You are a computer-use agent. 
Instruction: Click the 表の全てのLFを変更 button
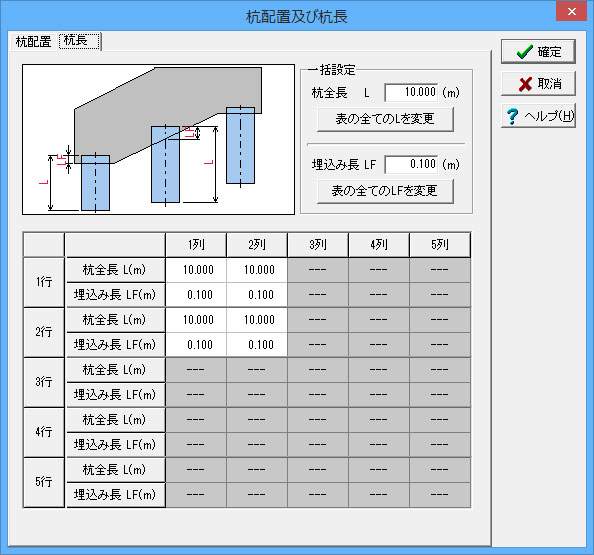click(x=385, y=191)
